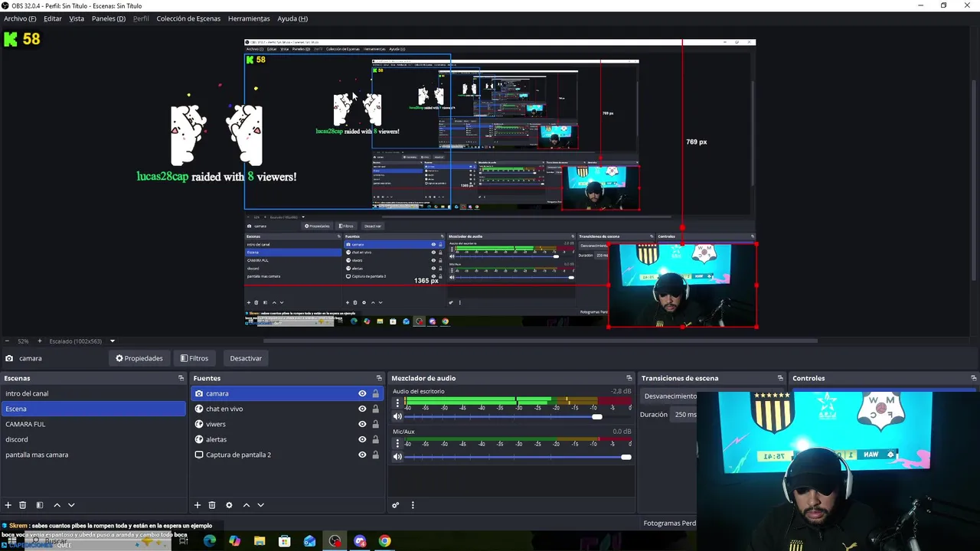Open the Herramientas menu

pyautogui.click(x=249, y=18)
